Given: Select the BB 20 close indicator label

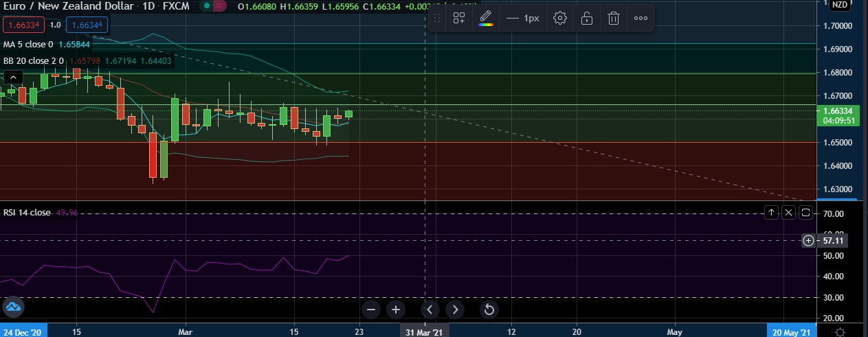Looking at the screenshot, I should (x=33, y=61).
